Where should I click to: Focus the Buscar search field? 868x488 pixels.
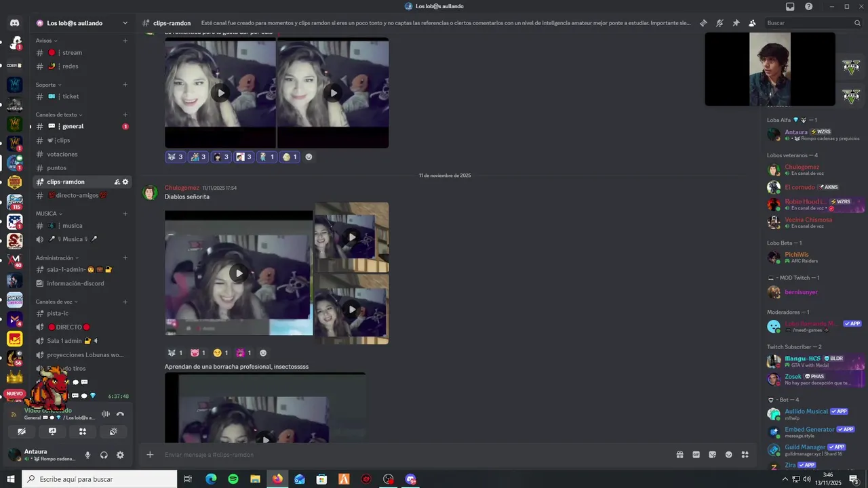(x=813, y=23)
